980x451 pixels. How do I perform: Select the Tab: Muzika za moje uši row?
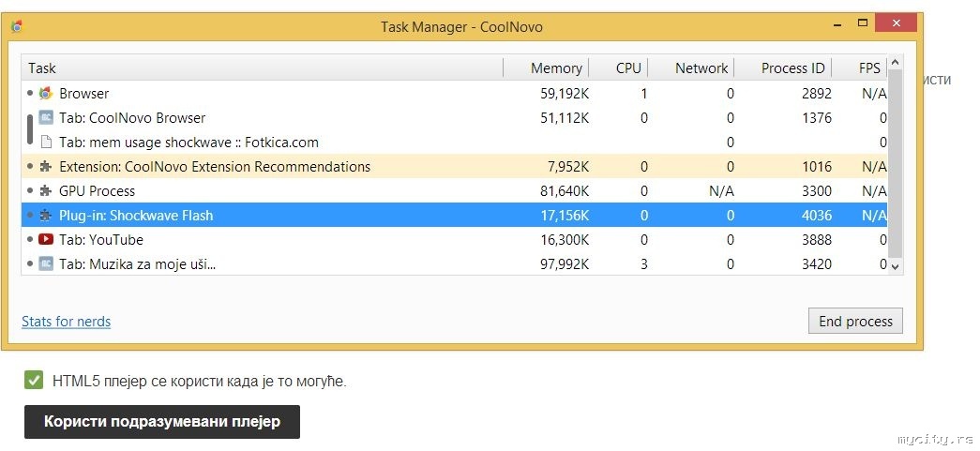[455, 263]
